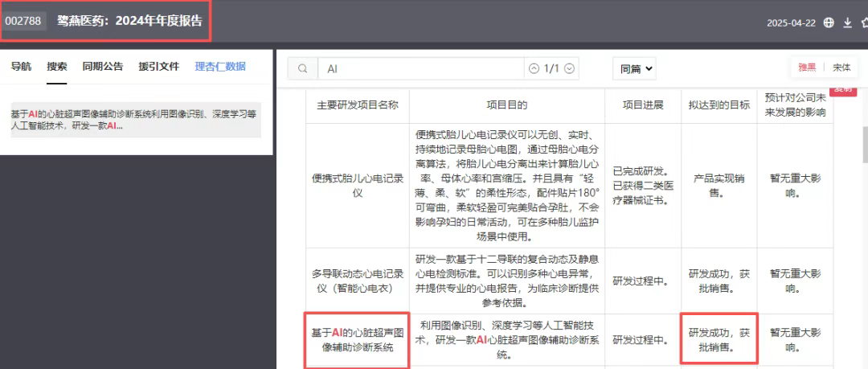Open the 援引文件 tab

click(159, 67)
